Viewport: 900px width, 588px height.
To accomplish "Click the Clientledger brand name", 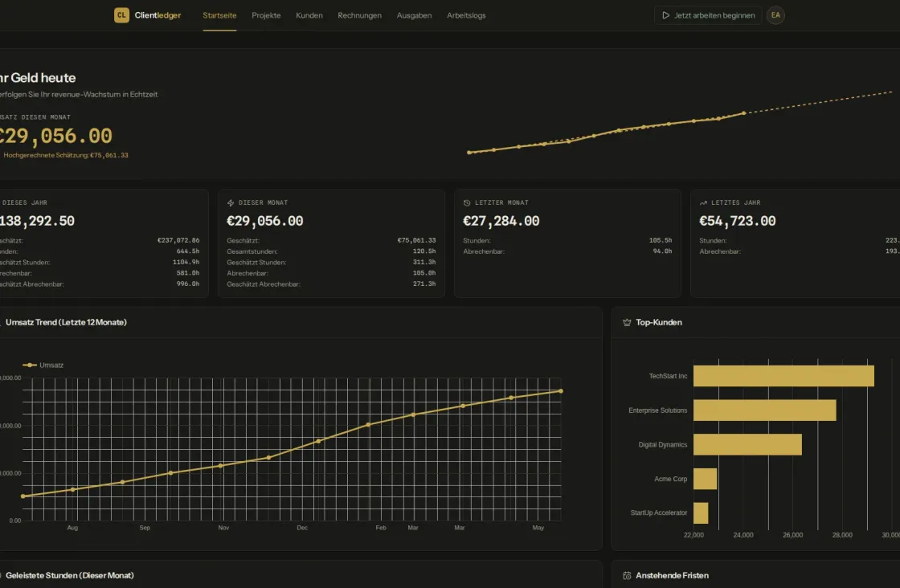I will pos(157,15).
